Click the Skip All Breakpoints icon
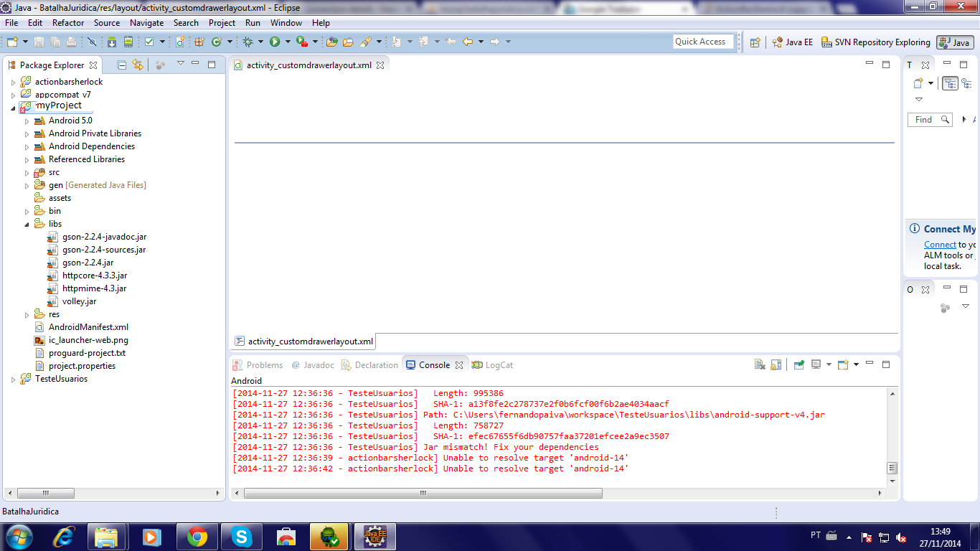Screen dimensions: 980x551 coord(92,42)
